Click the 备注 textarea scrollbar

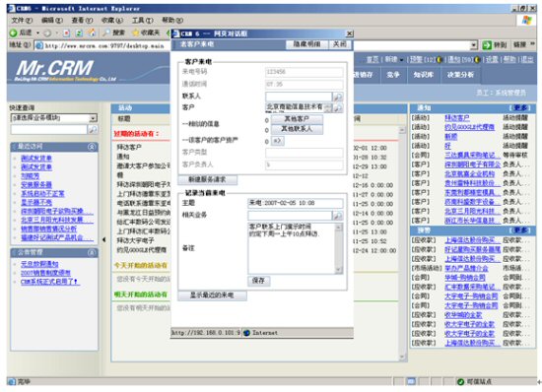339,248
